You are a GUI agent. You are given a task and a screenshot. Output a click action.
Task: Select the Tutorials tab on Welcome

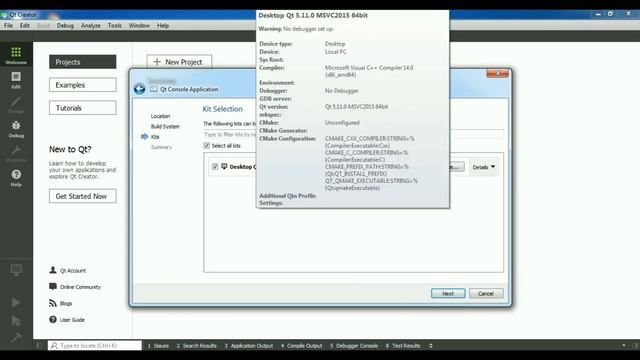pyautogui.click(x=82, y=108)
